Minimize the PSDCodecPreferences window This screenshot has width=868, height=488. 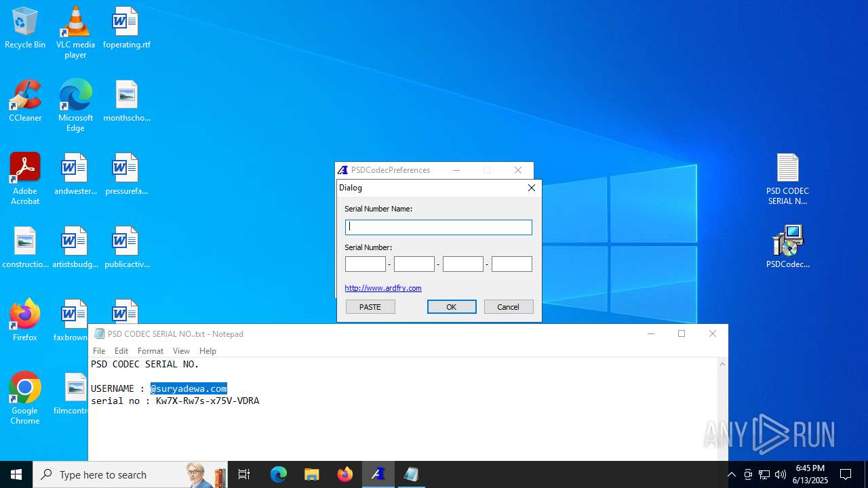(456, 170)
